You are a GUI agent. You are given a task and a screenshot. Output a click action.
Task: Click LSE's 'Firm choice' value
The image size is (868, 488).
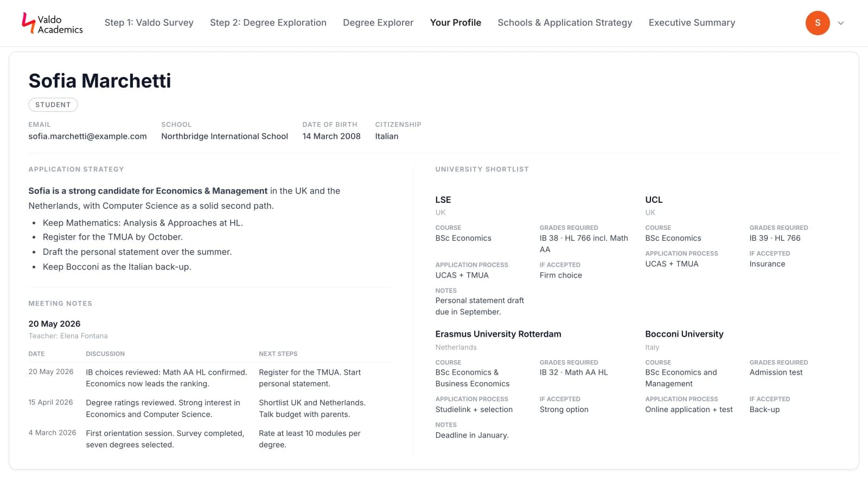click(561, 275)
